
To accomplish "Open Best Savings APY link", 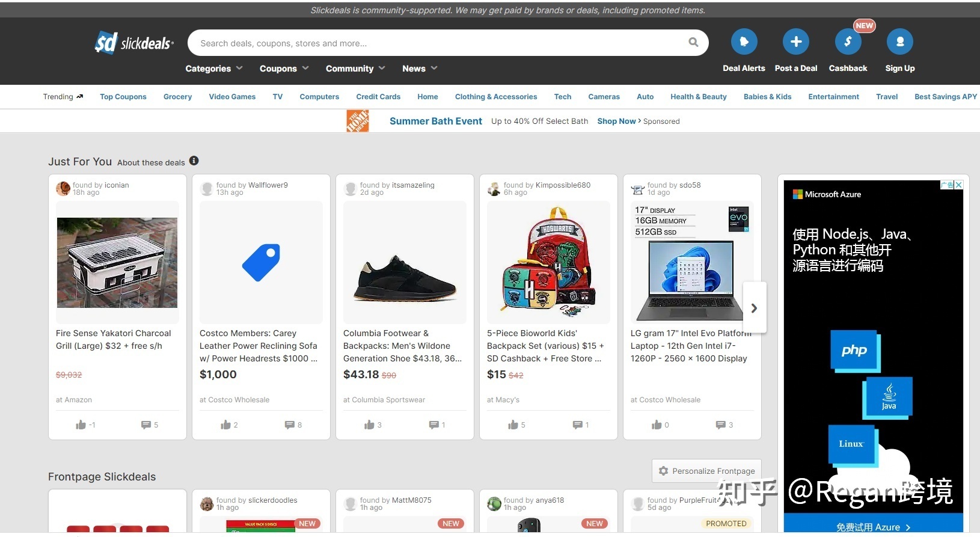I will point(946,97).
